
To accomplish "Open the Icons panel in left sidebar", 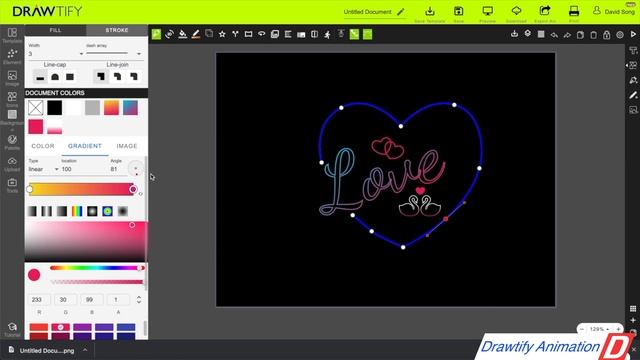I will pos(12,99).
